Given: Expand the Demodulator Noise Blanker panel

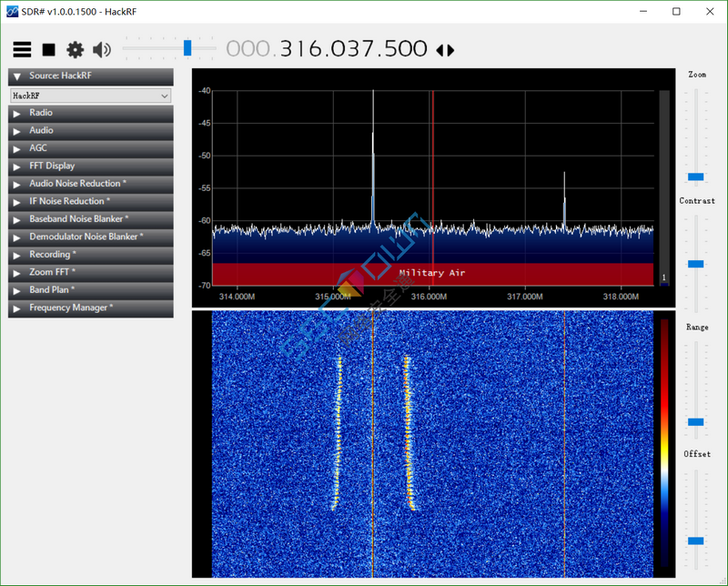Looking at the screenshot, I should (x=91, y=237).
